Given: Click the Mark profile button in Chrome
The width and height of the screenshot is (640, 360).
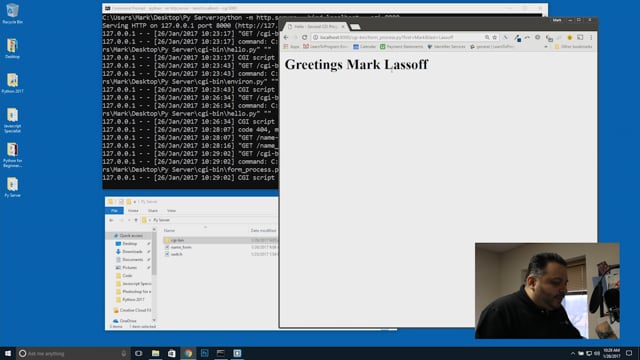Looking at the screenshot, I should pos(557,20).
